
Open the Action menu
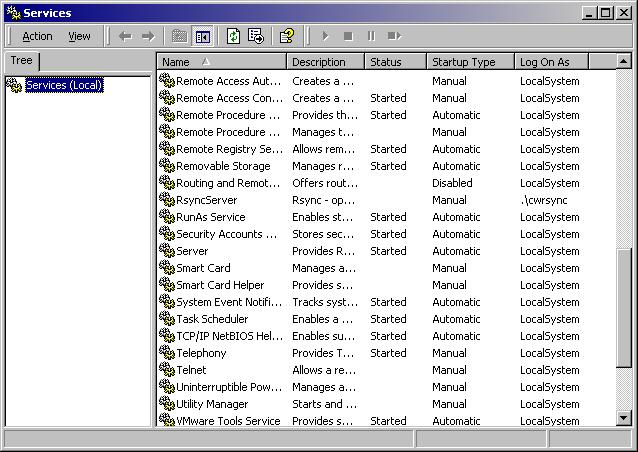pos(37,36)
